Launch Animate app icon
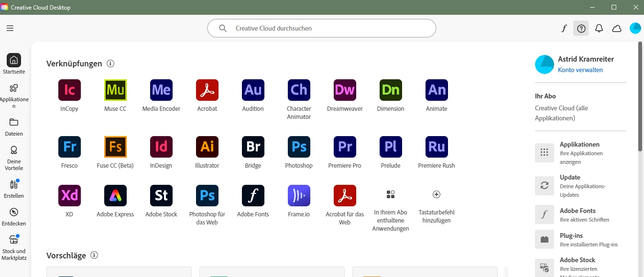Screen dimensions: 644x277 click(437, 90)
